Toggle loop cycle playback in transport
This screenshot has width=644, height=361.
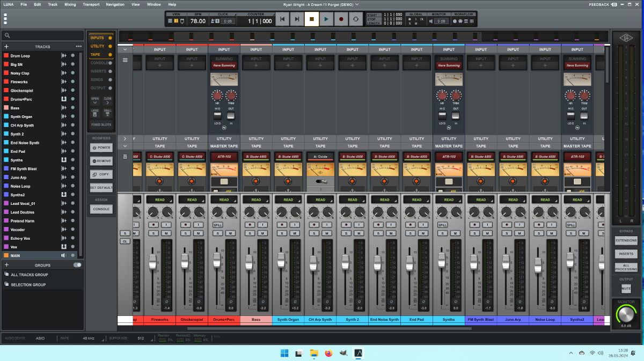(x=355, y=19)
